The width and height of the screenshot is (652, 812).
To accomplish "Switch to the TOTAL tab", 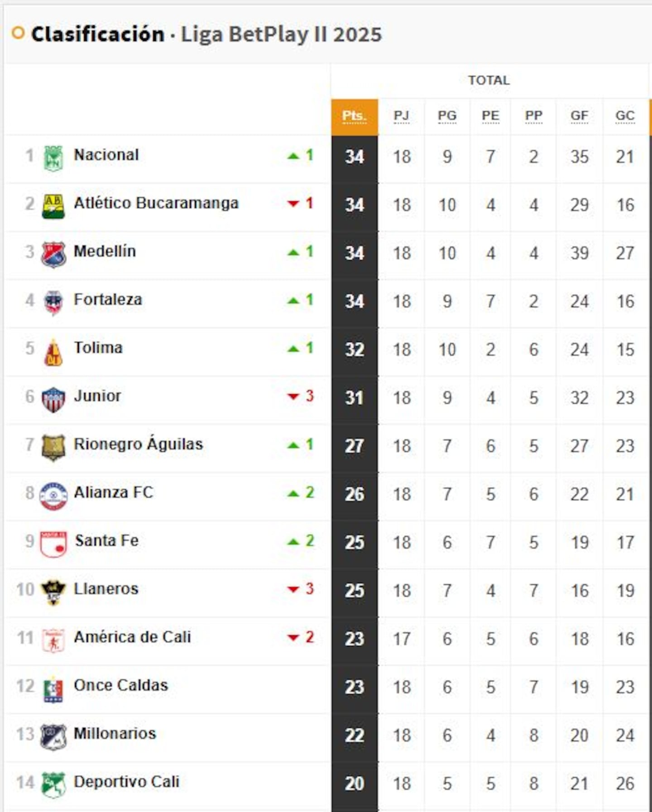I will (x=488, y=80).
